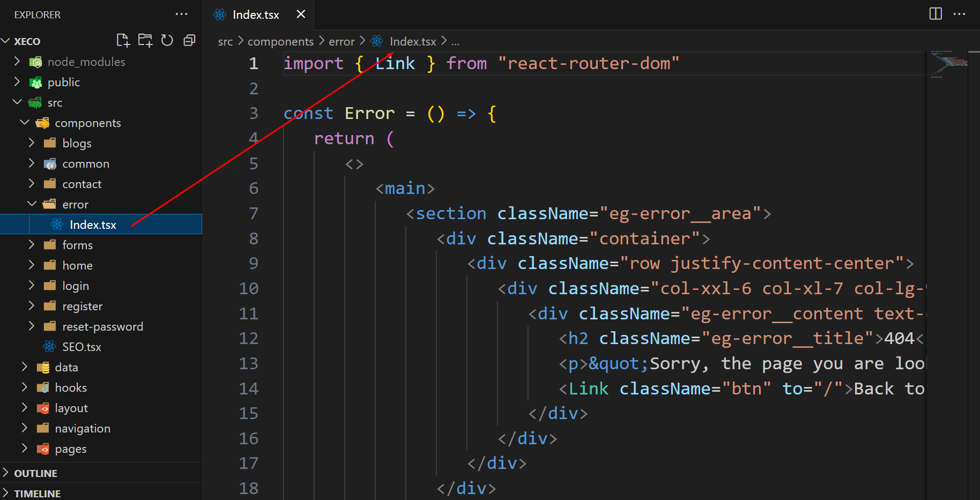Click the hooks folder icon
The width and height of the screenshot is (980, 500).
[x=43, y=388]
